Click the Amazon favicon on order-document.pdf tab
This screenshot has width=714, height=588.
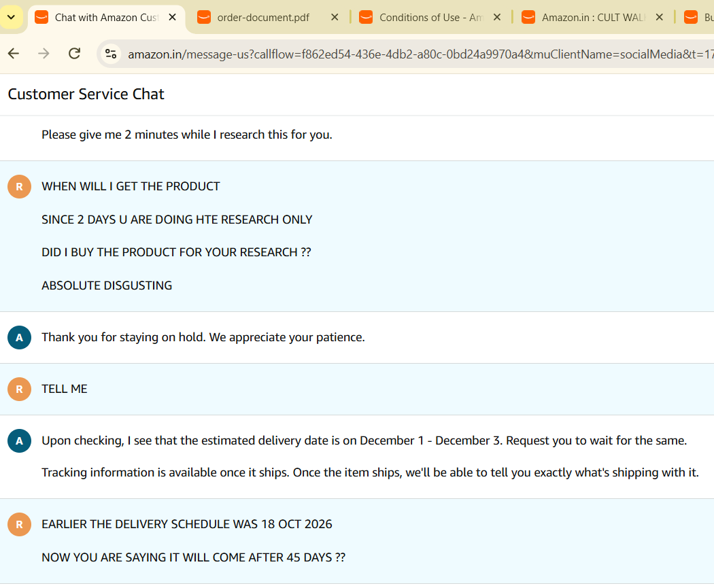point(204,17)
